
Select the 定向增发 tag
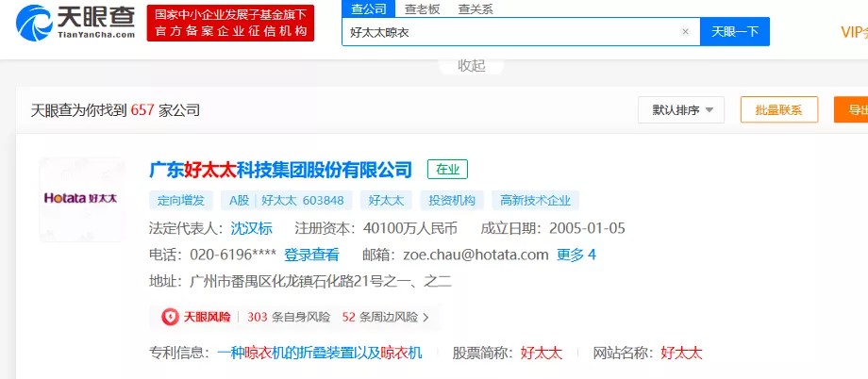(x=180, y=200)
